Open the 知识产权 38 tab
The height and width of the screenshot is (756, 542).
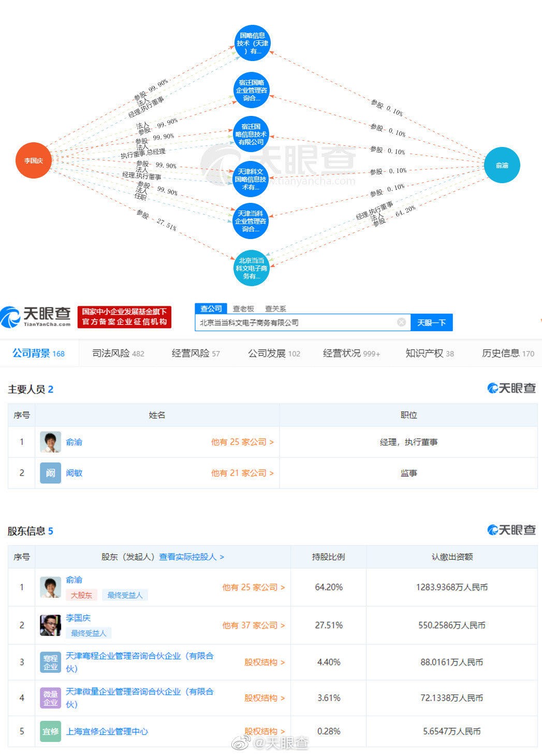click(x=430, y=353)
